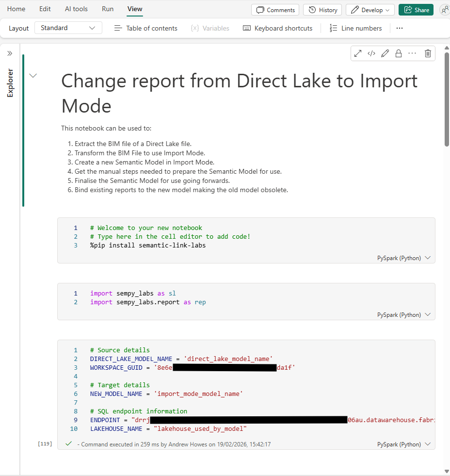
Task: Open the Table of contents
Action: click(145, 28)
